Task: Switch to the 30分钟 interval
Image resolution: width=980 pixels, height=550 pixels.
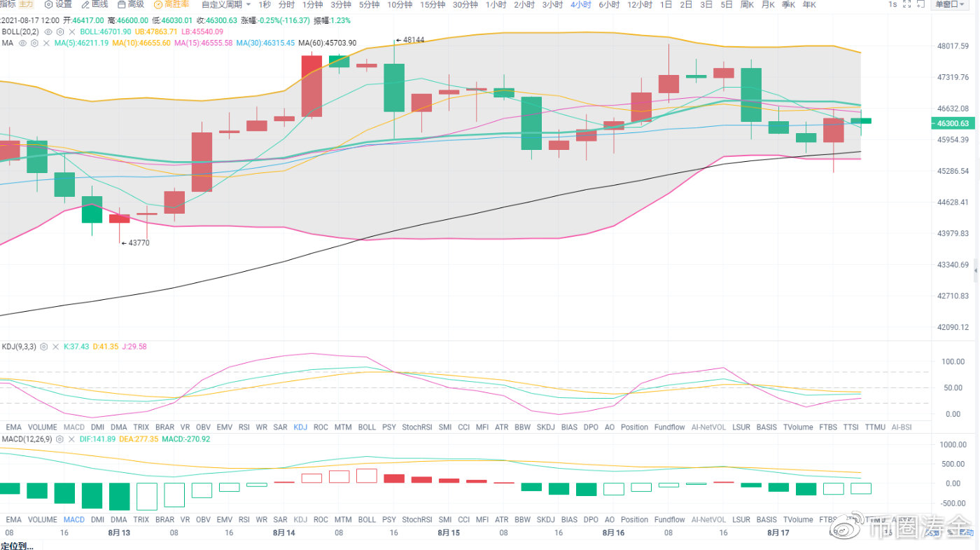Action: 465,4
